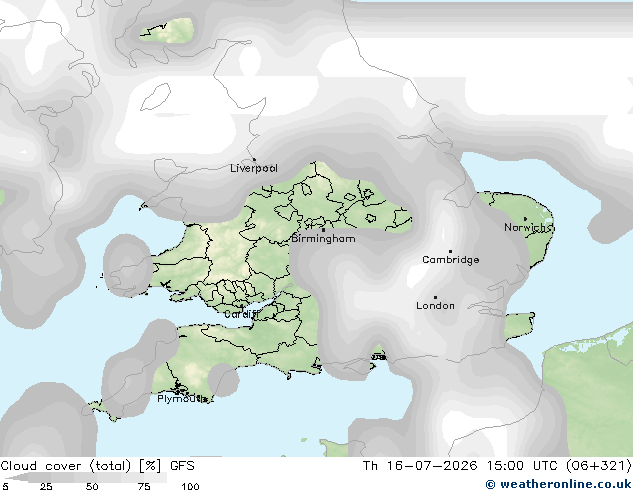Click the Cardiff city label
The height and width of the screenshot is (490, 634).
[x=241, y=314]
